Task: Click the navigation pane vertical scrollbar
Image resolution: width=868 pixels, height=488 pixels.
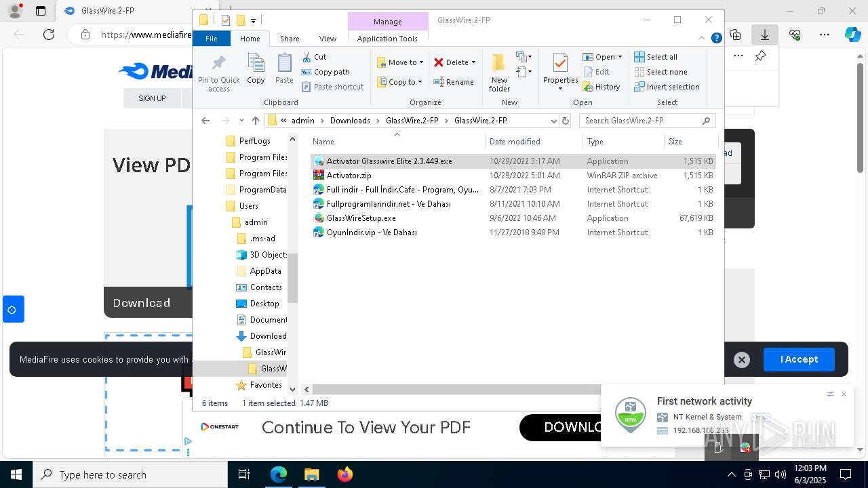Action: [293, 277]
